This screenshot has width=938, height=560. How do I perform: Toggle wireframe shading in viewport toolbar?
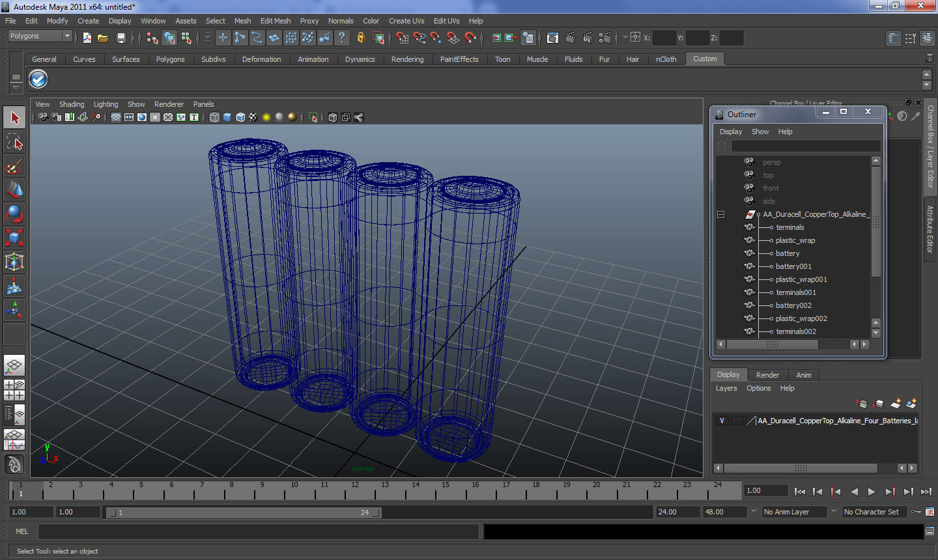[x=214, y=117]
